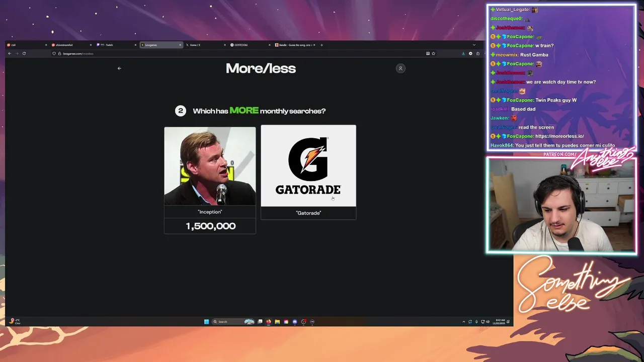Open Firefox from the taskbar
Image resolution: width=644 pixels, height=362 pixels.
click(x=269, y=322)
